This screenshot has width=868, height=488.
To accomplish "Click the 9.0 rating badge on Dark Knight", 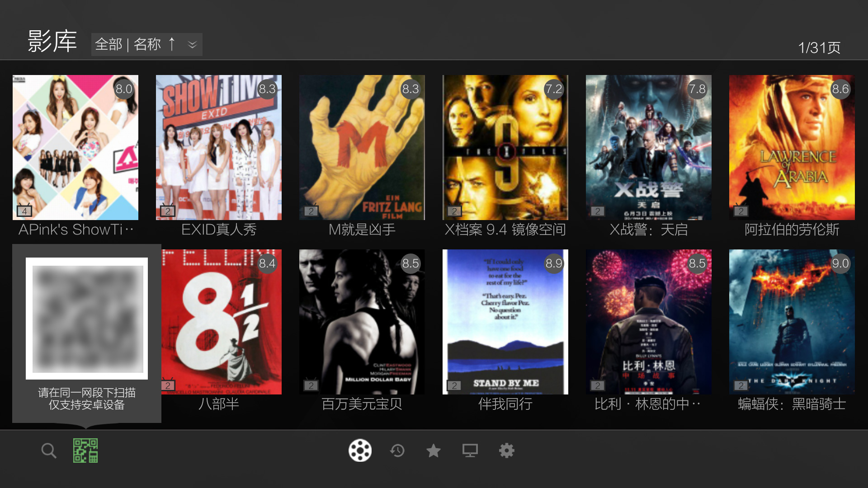I will pos(840,263).
